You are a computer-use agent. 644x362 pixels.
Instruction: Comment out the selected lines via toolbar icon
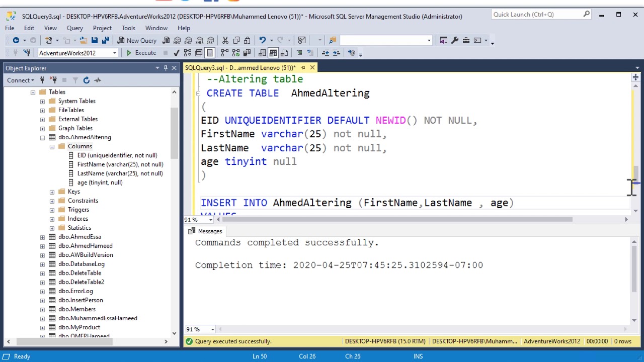click(x=299, y=53)
